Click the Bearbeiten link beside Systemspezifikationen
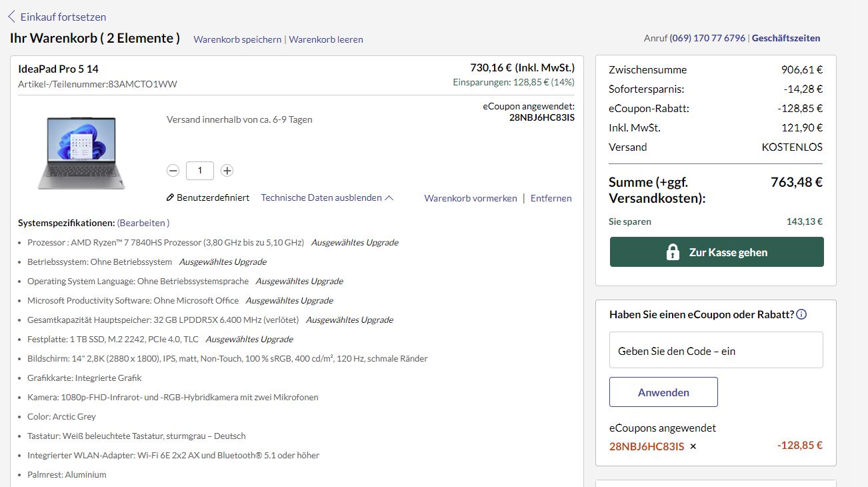The image size is (868, 487). (143, 223)
